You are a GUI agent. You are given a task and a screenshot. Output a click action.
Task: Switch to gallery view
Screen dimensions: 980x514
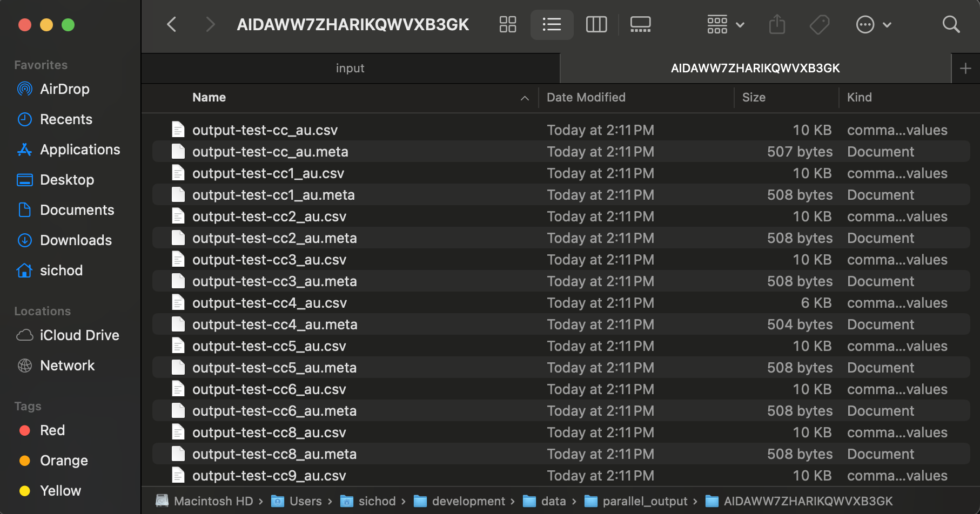(x=640, y=24)
